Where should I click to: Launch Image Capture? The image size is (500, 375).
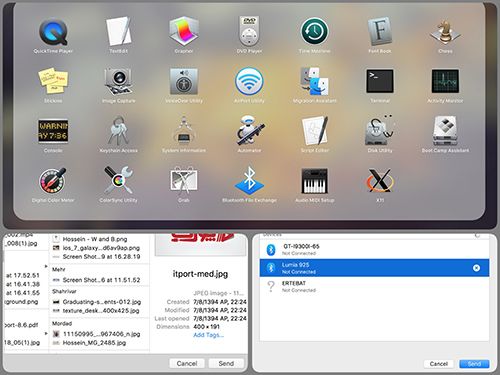pyautogui.click(x=118, y=81)
